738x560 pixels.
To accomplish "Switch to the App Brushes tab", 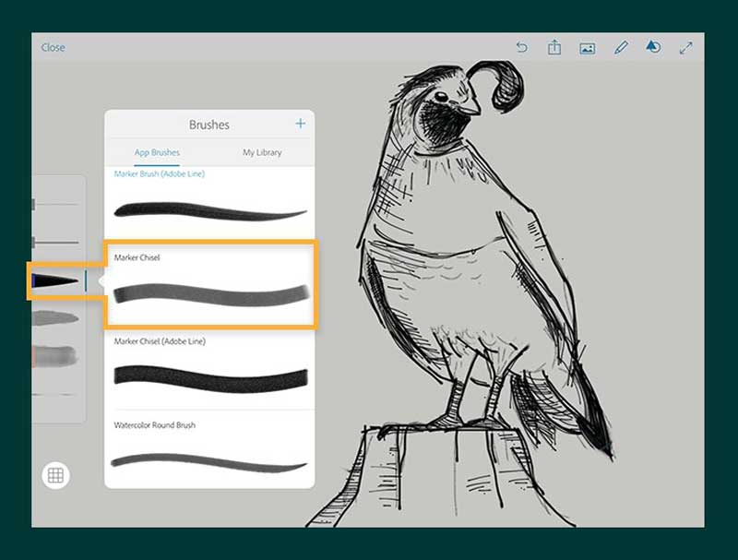I will pos(157,152).
